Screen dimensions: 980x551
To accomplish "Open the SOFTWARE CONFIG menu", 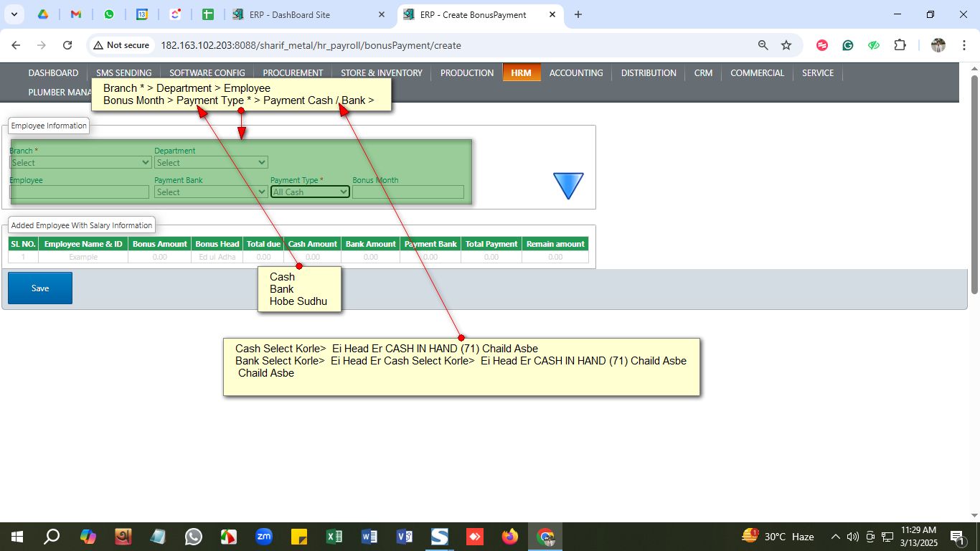I will click(207, 72).
